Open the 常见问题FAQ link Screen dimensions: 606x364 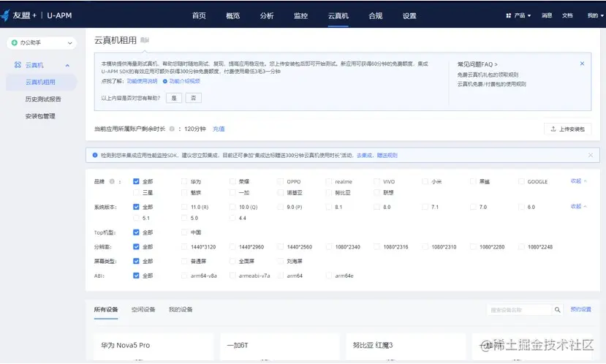tap(477, 64)
